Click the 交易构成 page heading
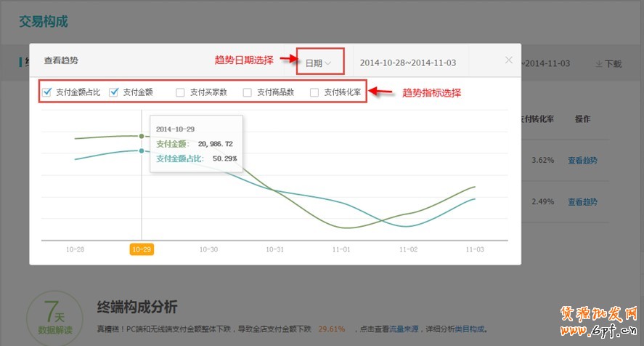 44,21
